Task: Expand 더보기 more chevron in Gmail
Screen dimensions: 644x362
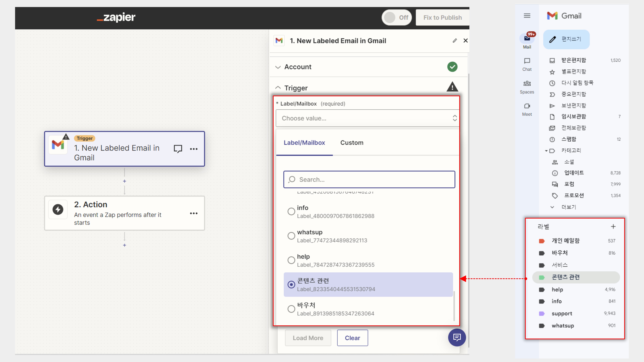Action: coord(552,207)
